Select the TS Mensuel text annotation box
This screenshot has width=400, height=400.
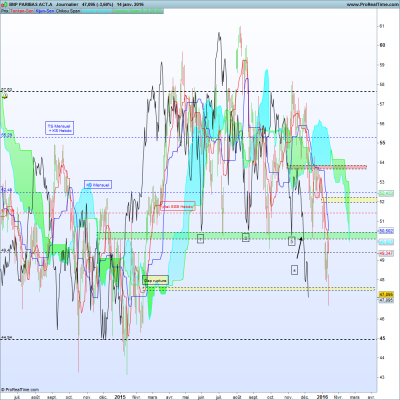60,128
